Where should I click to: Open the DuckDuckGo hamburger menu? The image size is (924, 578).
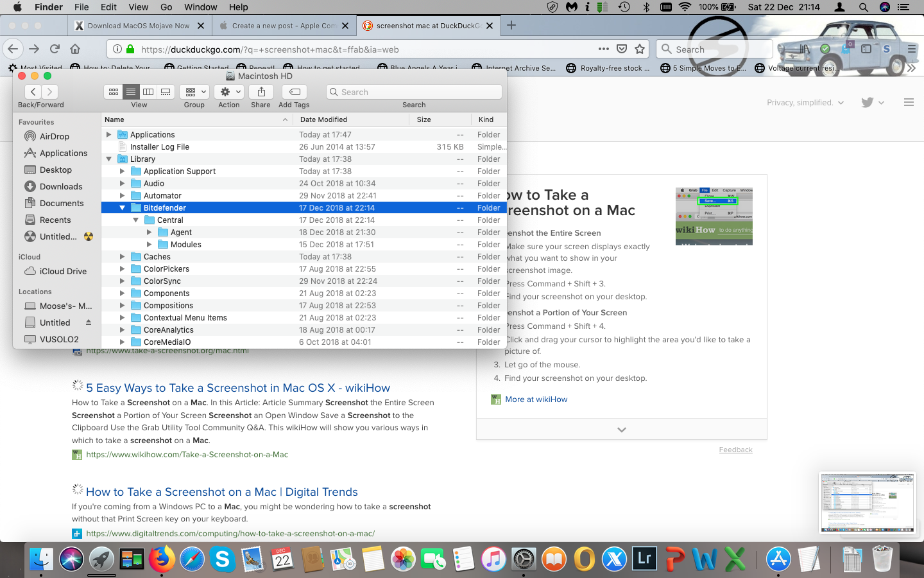pyautogui.click(x=909, y=102)
